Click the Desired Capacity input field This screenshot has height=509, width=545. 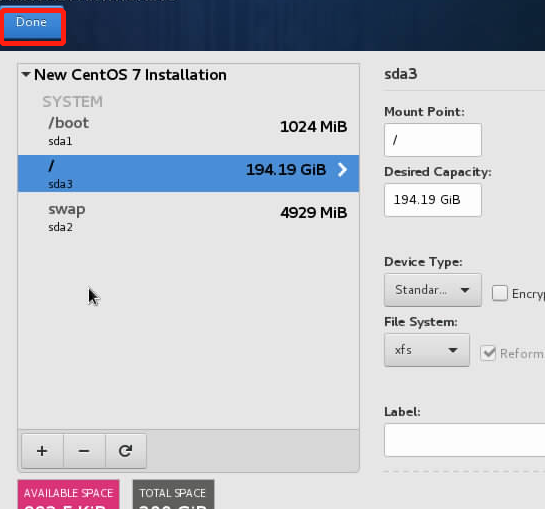[x=433, y=200]
